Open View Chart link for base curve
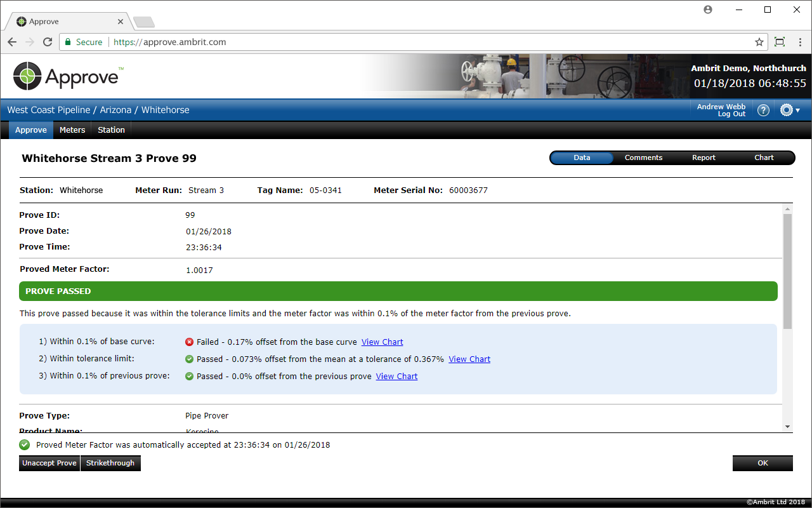Screen dimensions: 812x508 pyautogui.click(x=382, y=342)
